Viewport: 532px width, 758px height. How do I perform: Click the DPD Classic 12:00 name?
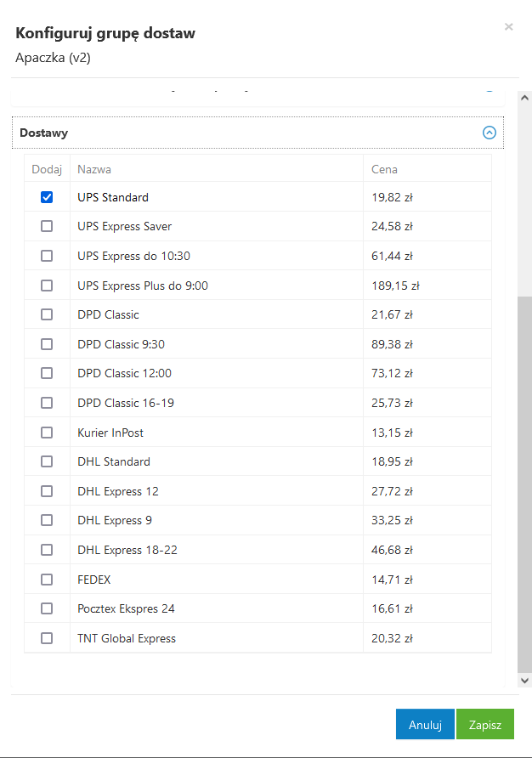124,373
